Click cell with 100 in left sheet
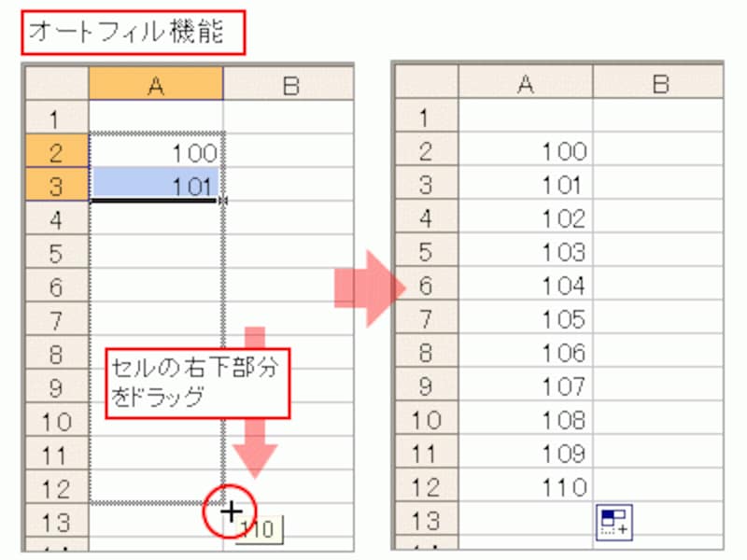This screenshot has height=560, width=747. [x=156, y=151]
